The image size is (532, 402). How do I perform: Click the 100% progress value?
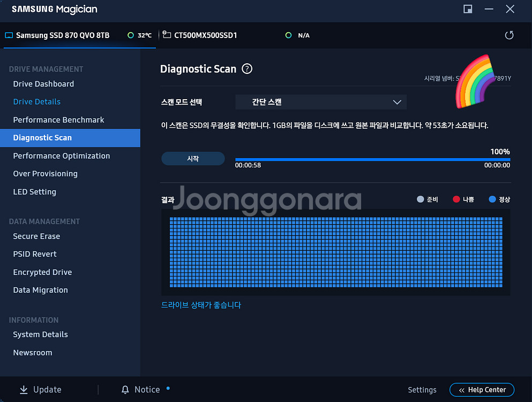click(500, 152)
